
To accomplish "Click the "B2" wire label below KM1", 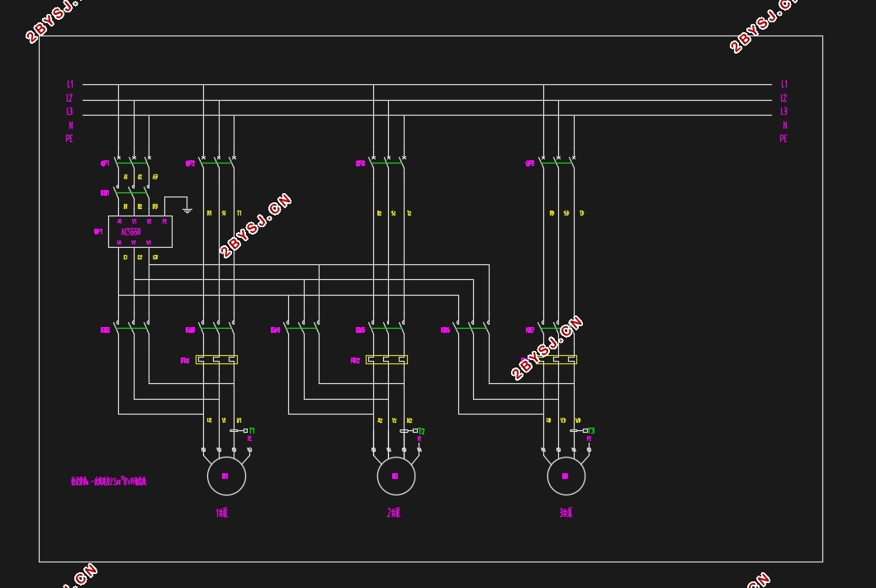I will (140, 206).
